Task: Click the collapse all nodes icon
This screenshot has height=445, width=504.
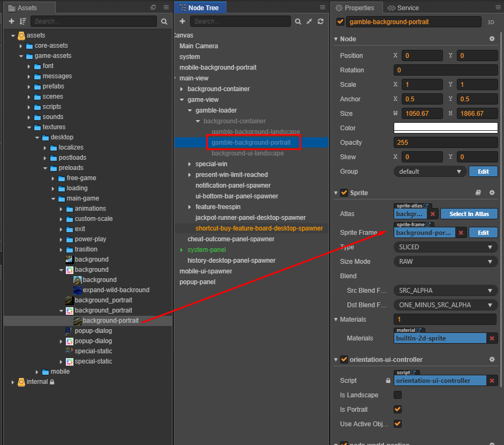Action: coord(309,21)
